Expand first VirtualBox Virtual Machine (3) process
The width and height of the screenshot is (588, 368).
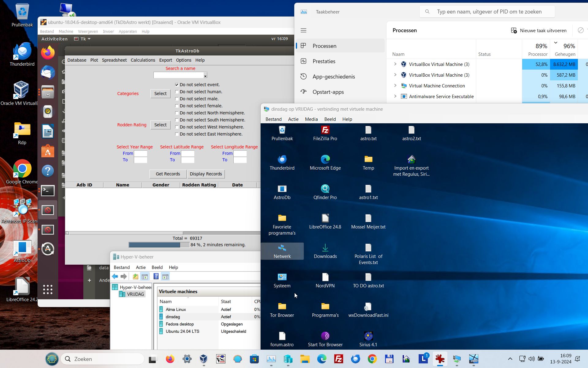click(x=395, y=64)
